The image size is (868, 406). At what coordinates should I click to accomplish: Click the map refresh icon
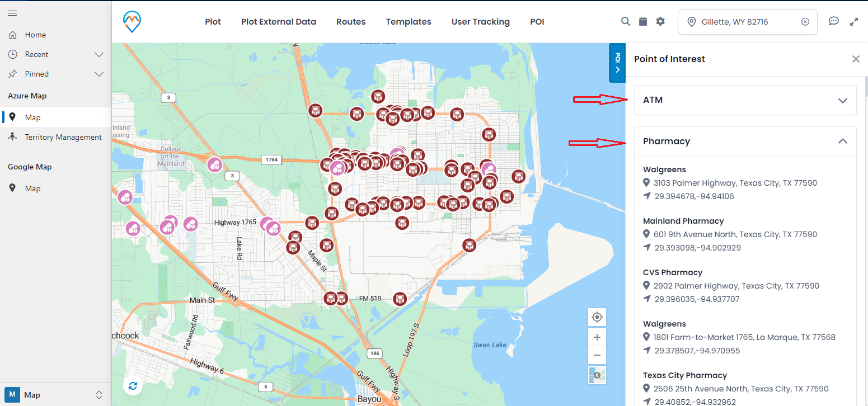(x=133, y=386)
